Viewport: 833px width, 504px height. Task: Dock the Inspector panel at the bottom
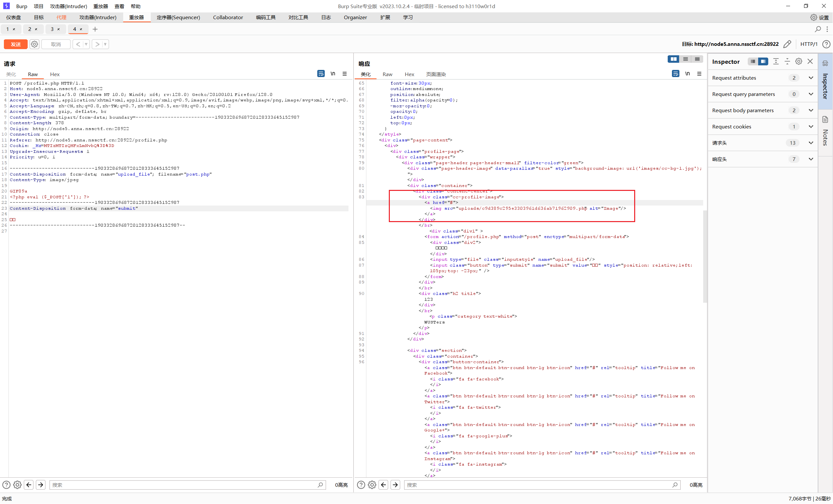pos(753,61)
